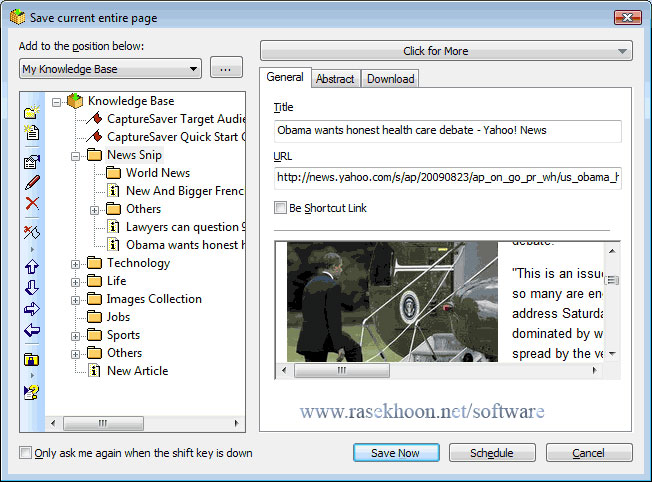
Task: Collapse the News Snip folder node
Action: (x=76, y=155)
